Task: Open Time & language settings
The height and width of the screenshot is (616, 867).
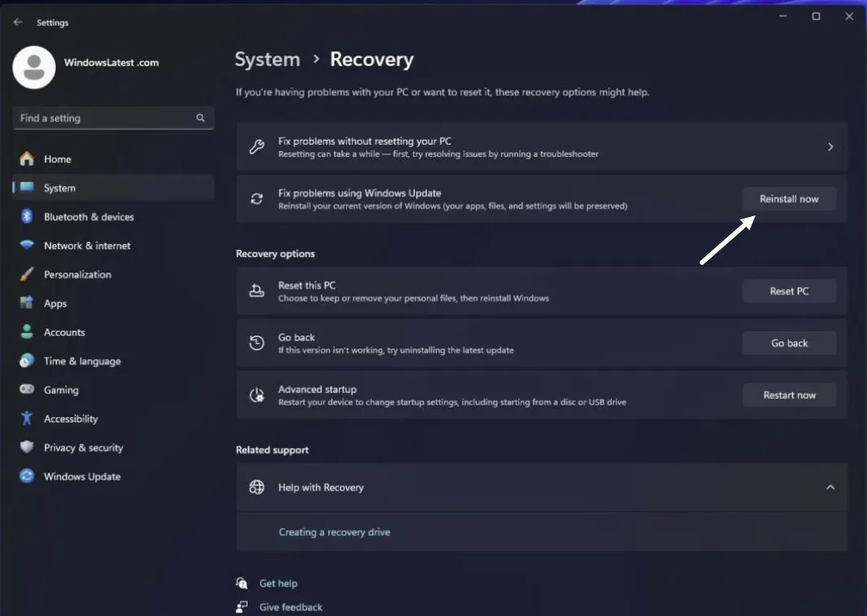Action: [x=113, y=361]
